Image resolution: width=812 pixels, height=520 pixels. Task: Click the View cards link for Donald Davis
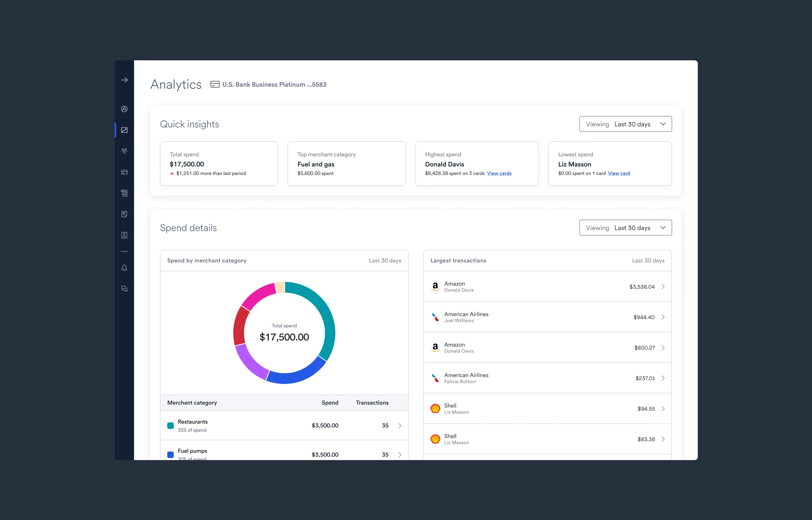pyautogui.click(x=499, y=173)
